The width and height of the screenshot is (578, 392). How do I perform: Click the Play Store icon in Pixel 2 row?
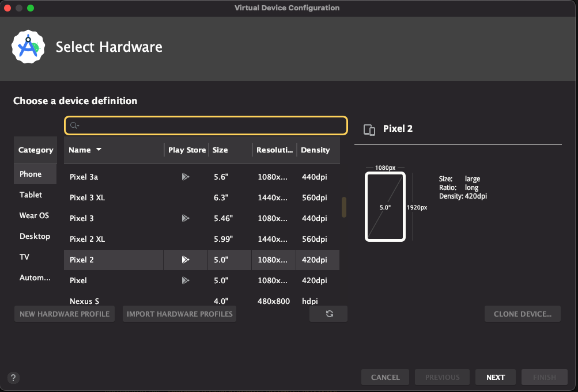point(186,260)
